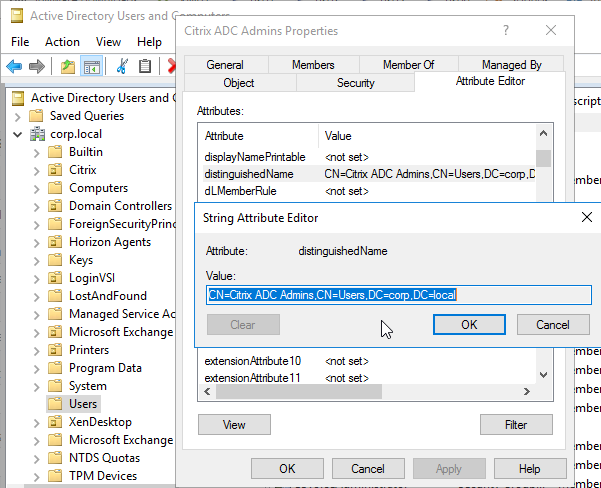Click the Value column header
This screenshot has width=601, height=488.
coord(427,136)
